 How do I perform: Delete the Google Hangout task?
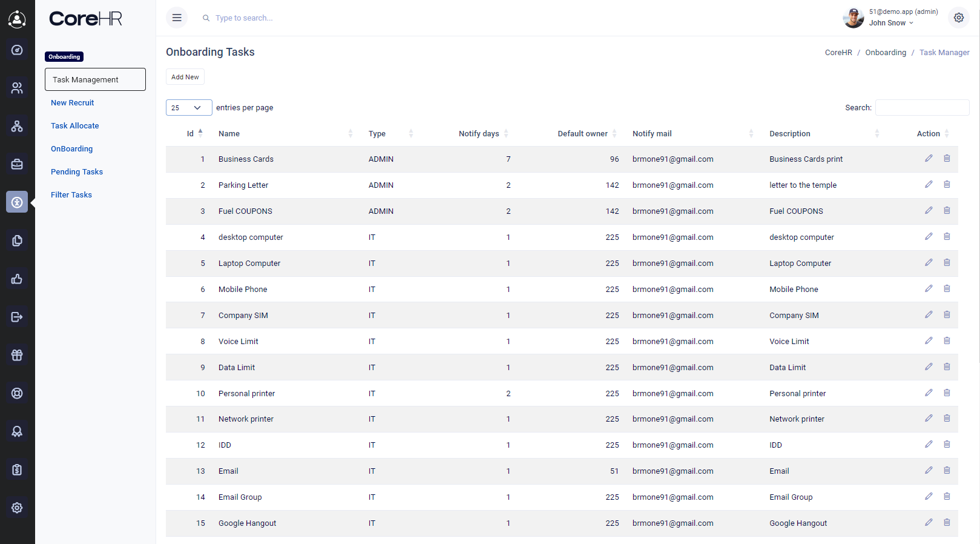[947, 523]
